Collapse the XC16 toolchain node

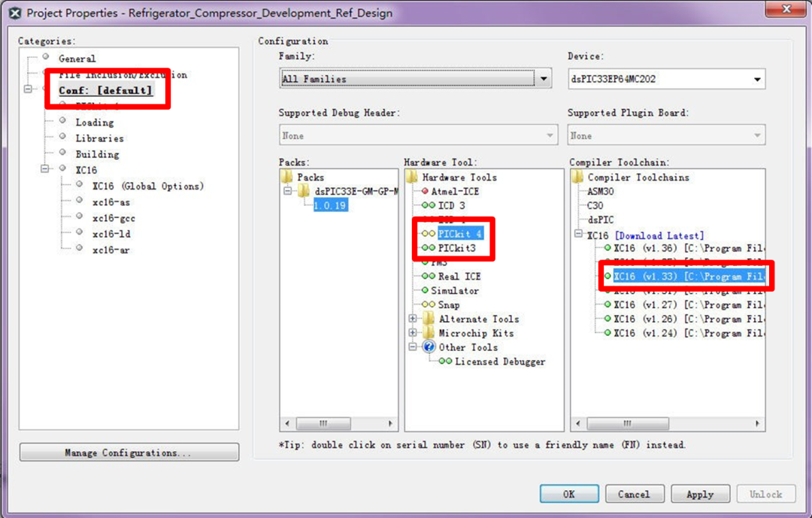click(578, 234)
